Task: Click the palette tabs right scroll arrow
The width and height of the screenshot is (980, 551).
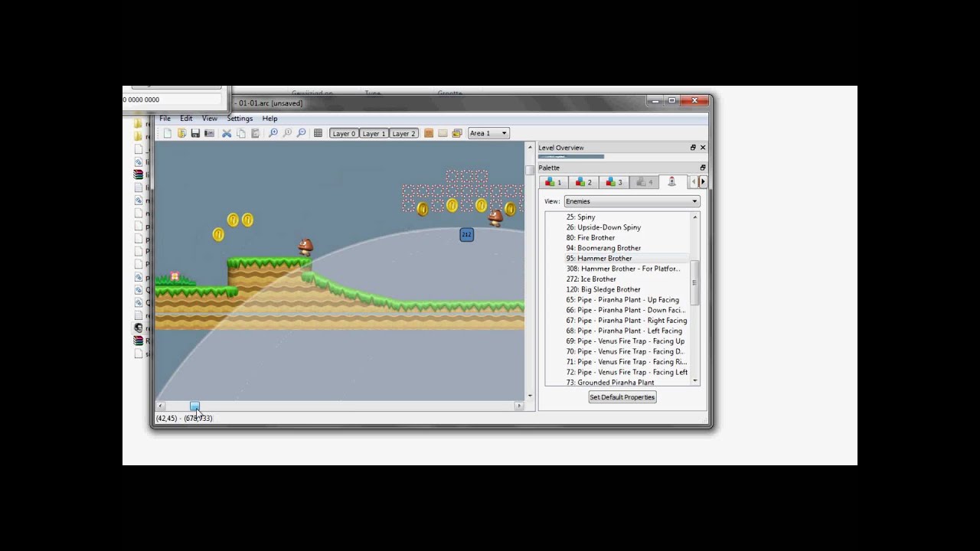Action: pos(703,182)
